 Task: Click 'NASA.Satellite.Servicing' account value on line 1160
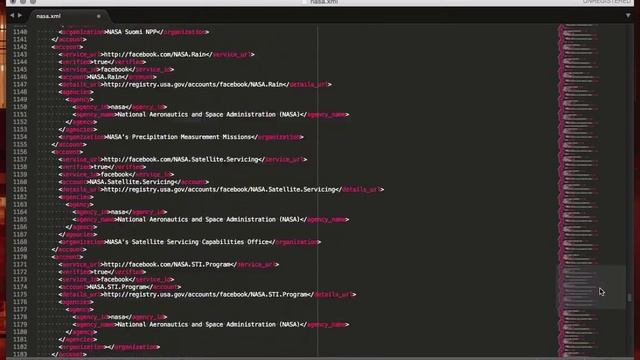point(131,182)
